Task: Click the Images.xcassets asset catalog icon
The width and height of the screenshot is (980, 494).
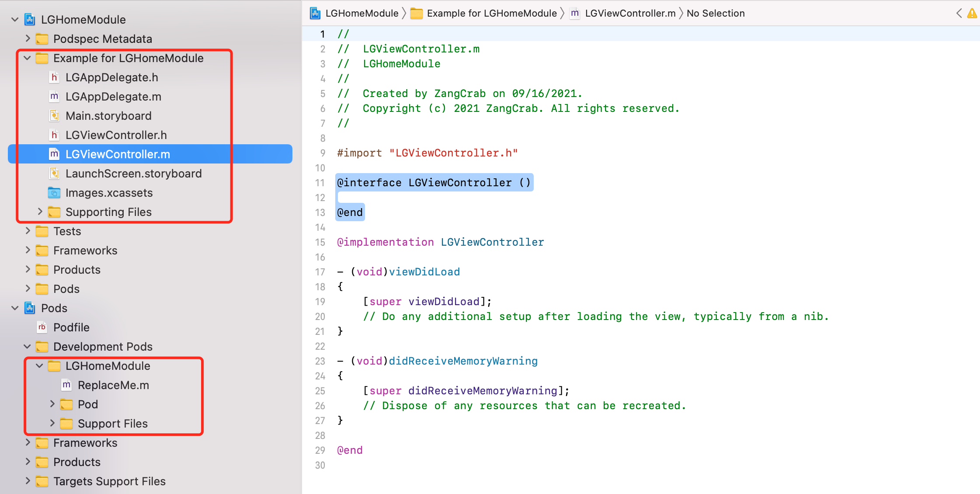Action: click(x=54, y=193)
